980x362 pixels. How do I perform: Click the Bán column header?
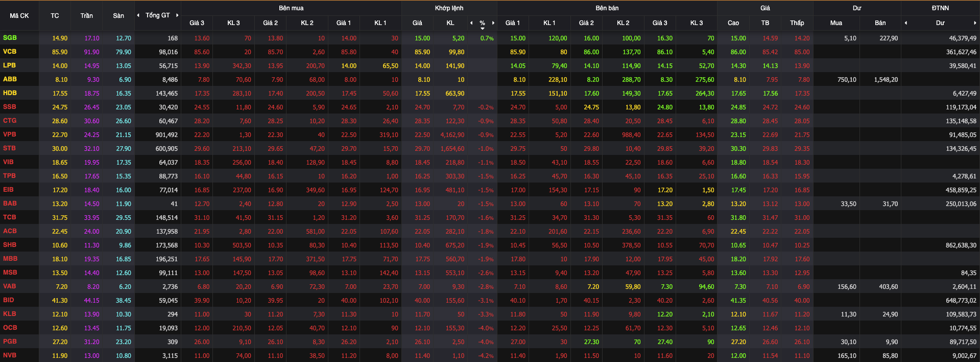(880, 23)
